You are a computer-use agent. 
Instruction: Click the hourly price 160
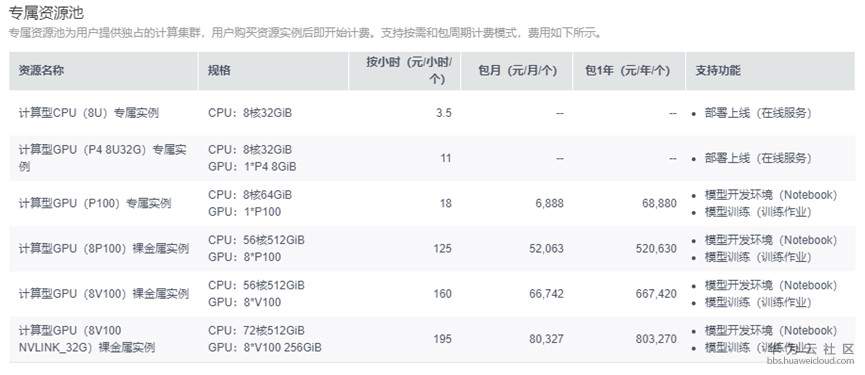[x=442, y=294]
